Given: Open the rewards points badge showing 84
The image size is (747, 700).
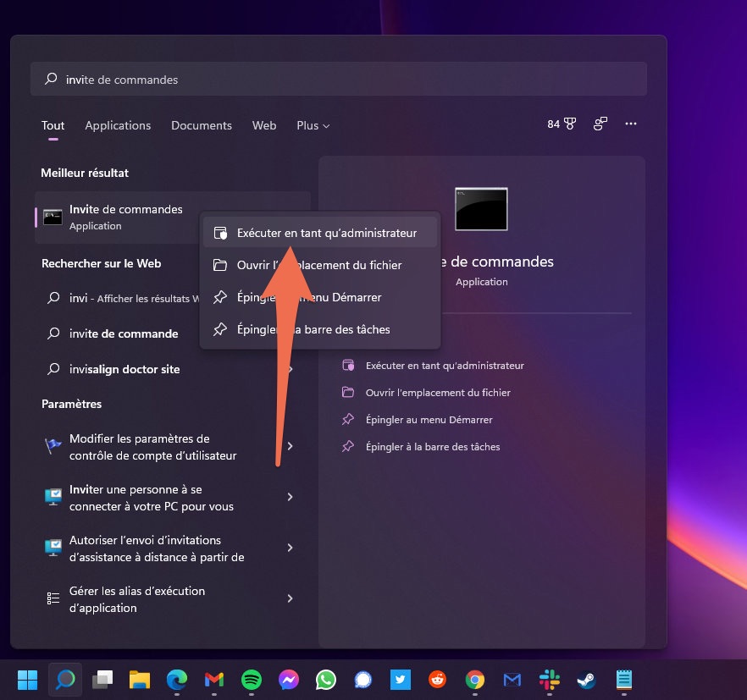Looking at the screenshot, I should coord(562,124).
